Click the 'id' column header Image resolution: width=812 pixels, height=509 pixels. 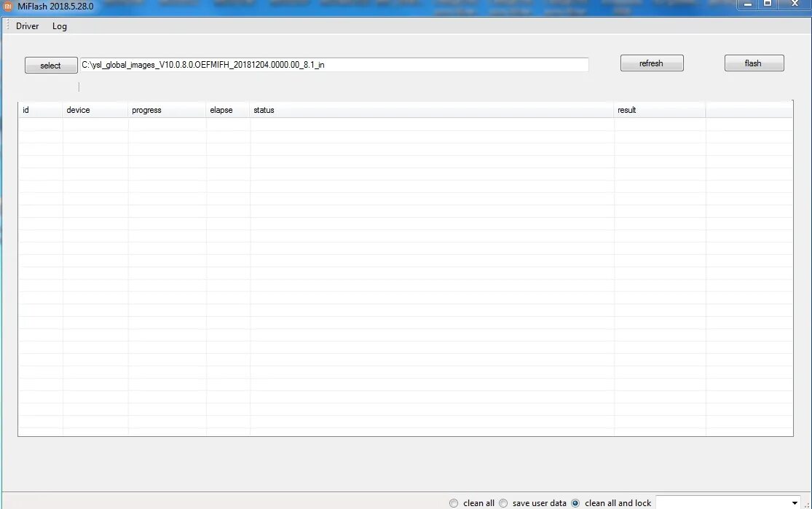40,110
